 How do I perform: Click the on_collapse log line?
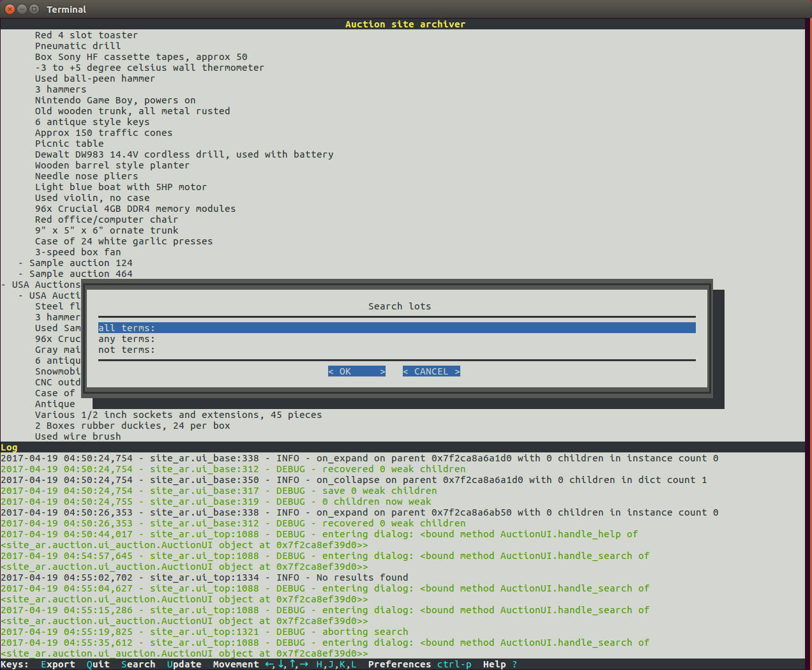[354, 480]
